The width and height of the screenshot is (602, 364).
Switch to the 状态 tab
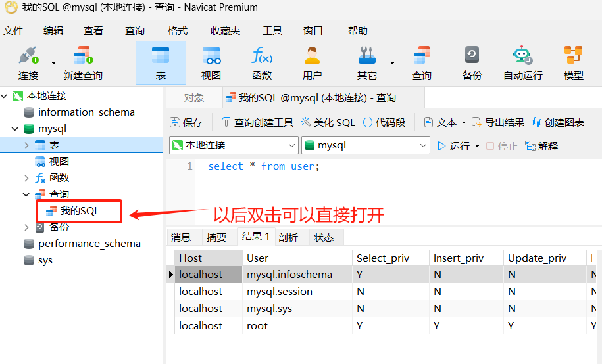click(x=324, y=237)
